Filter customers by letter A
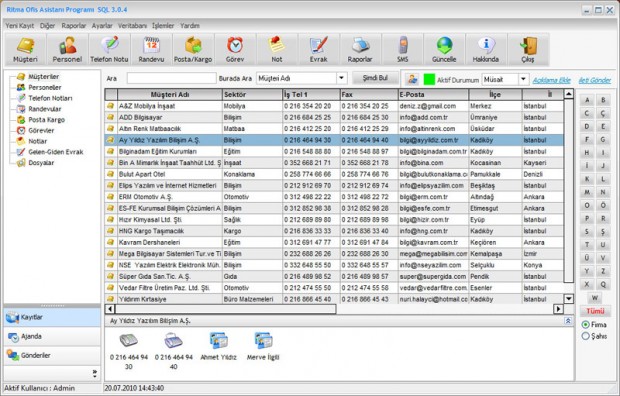The height and width of the screenshot is (396, 620). pyautogui.click(x=587, y=100)
